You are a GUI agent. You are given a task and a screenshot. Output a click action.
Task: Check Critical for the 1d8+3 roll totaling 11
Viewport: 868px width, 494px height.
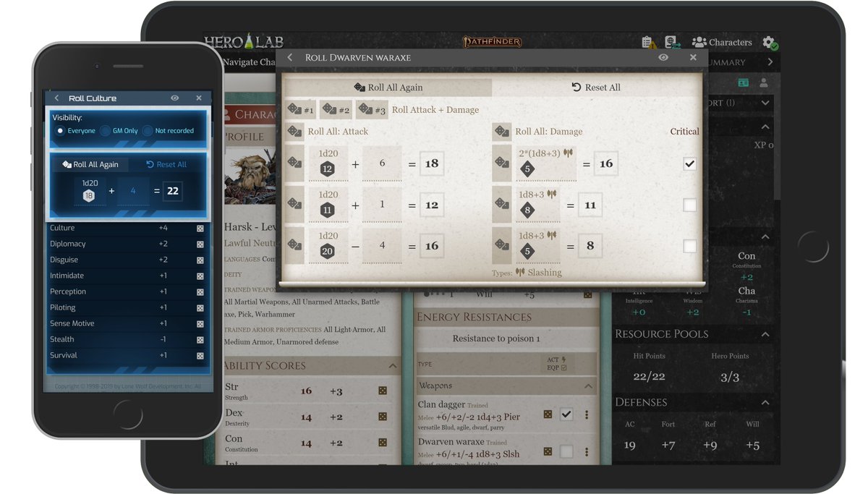click(x=689, y=205)
